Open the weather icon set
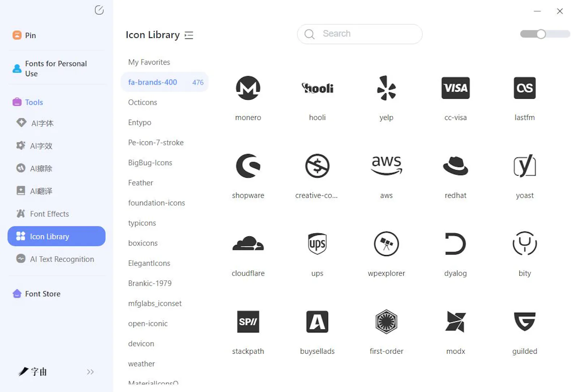 click(x=141, y=364)
